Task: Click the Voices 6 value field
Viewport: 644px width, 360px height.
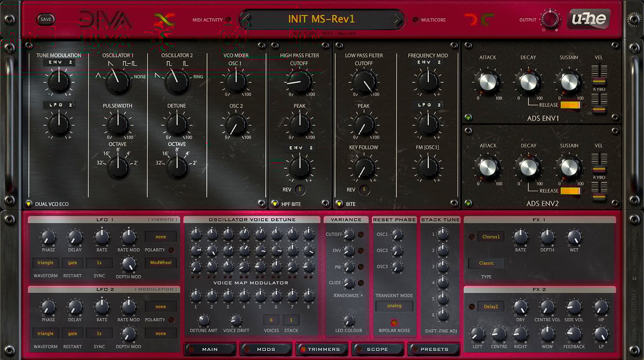Action: click(x=271, y=320)
